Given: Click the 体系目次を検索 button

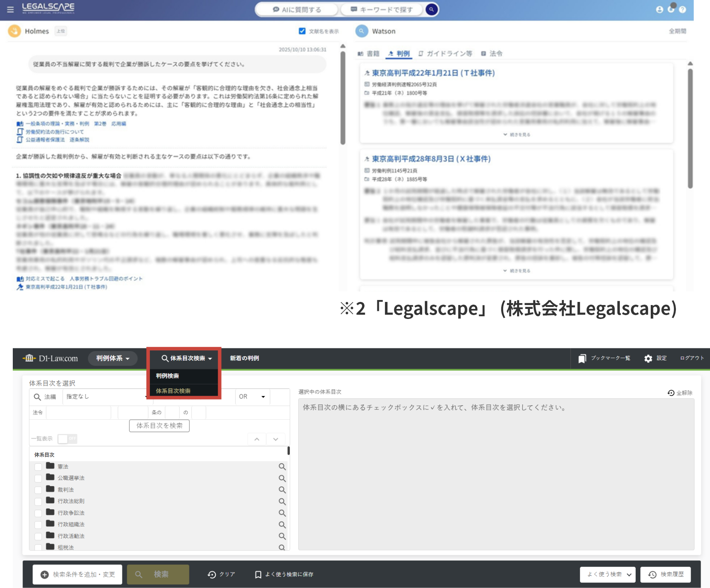Looking at the screenshot, I should click(159, 426).
